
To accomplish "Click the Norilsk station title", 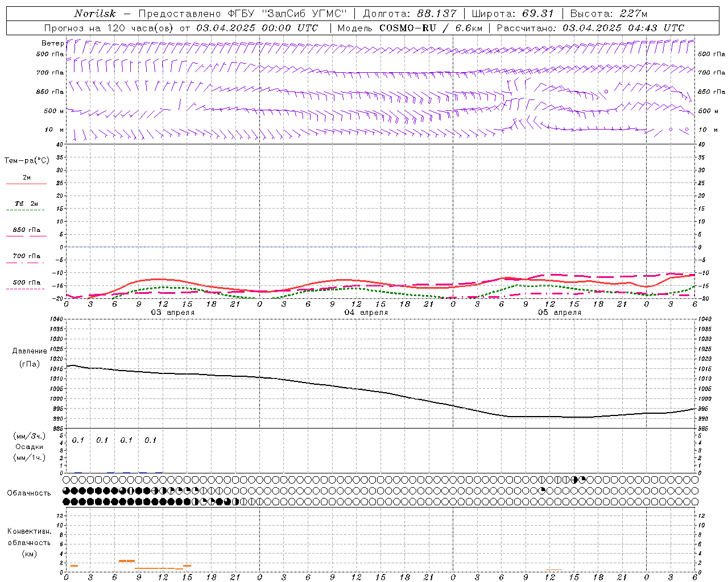I will 95,14.
